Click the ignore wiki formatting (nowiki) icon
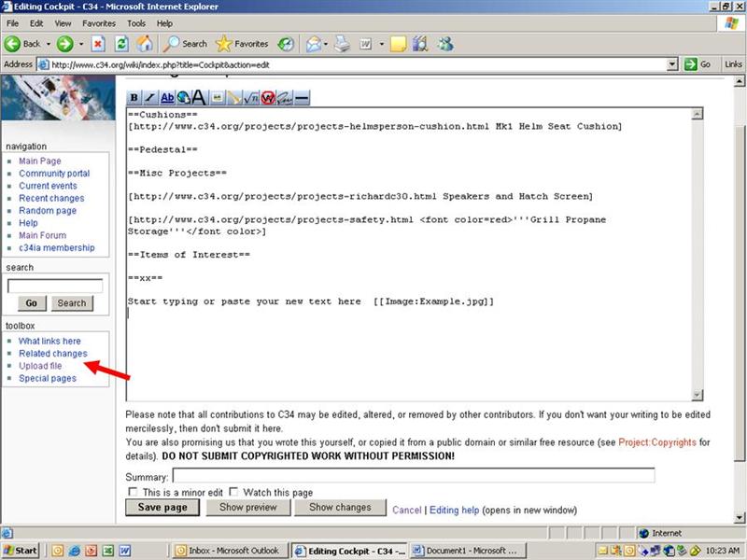This screenshot has width=747, height=560. click(x=267, y=97)
